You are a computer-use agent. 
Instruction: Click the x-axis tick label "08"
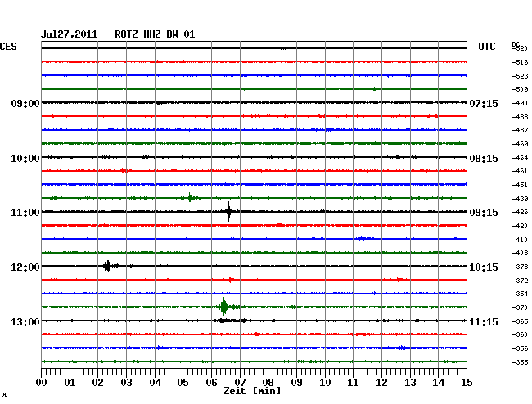point(268,383)
